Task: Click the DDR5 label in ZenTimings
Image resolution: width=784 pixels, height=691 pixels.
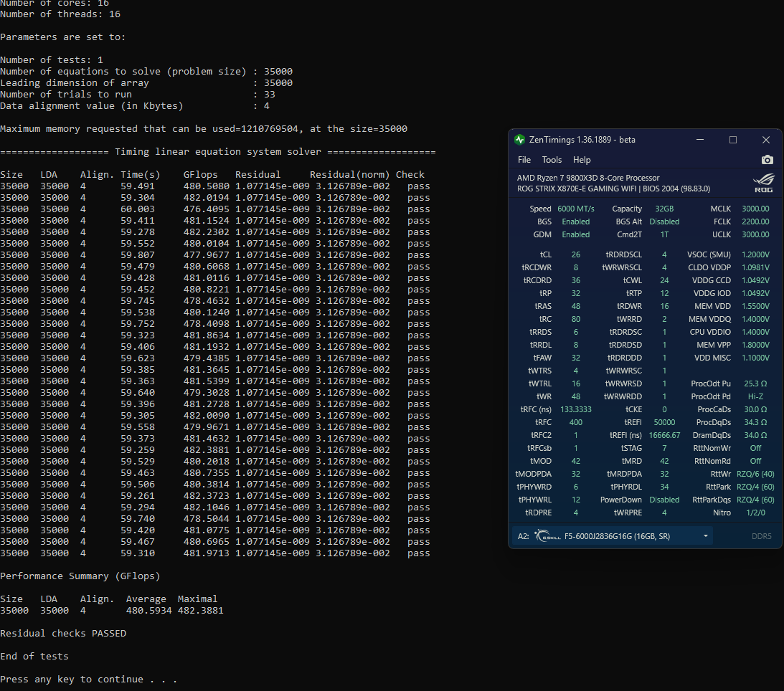Action: click(x=761, y=536)
